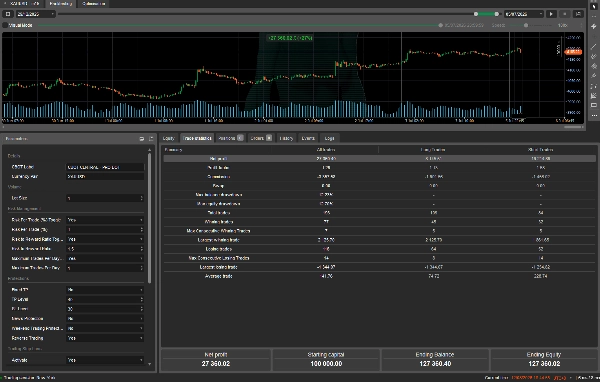Click the cBot Label input field
Screen dimensions: 600x382
pyautogui.click(x=105, y=167)
